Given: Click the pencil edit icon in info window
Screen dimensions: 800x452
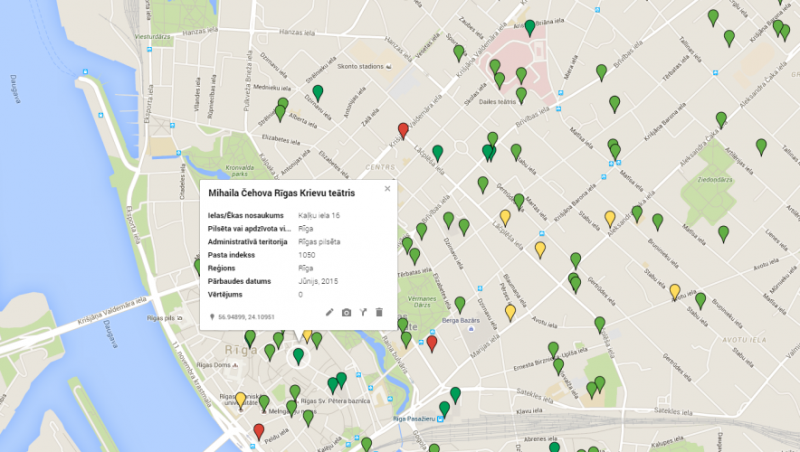Looking at the screenshot, I should pos(330,313).
